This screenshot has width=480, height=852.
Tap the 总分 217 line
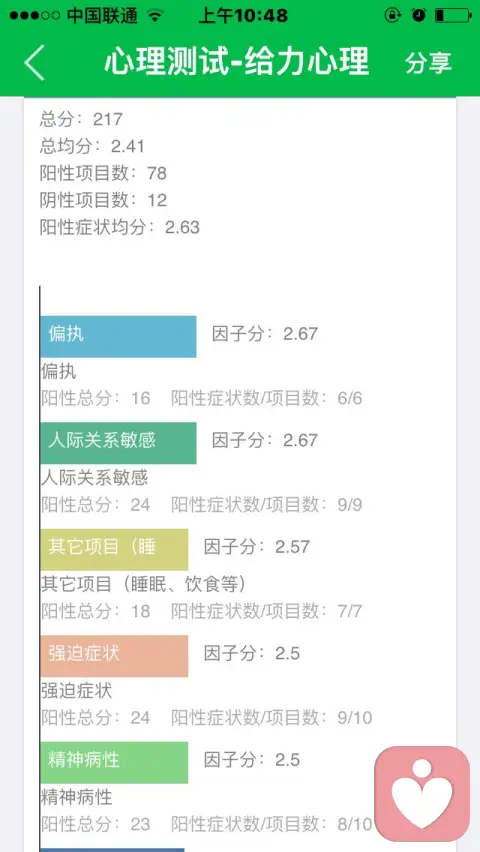(x=82, y=118)
